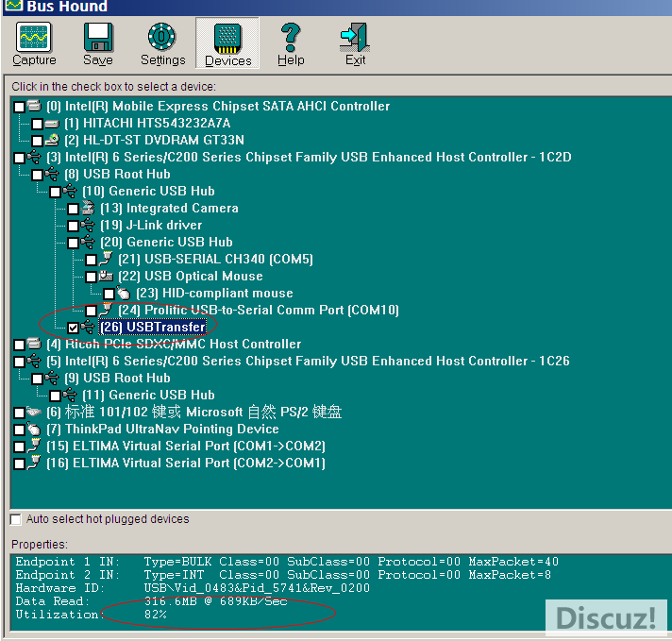Click the USB Optical Mouse device icon
This screenshot has width=672, height=641.
(x=106, y=276)
